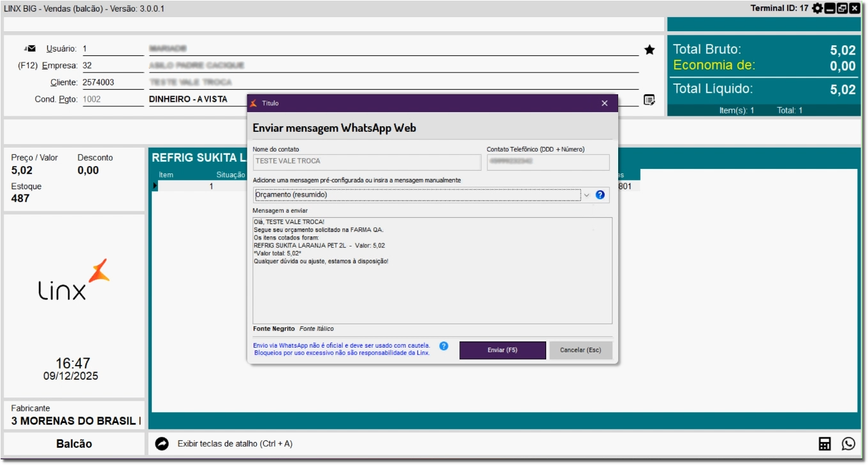Click Cancelar (Esc) button
This screenshot has width=868, height=465.
(581, 350)
